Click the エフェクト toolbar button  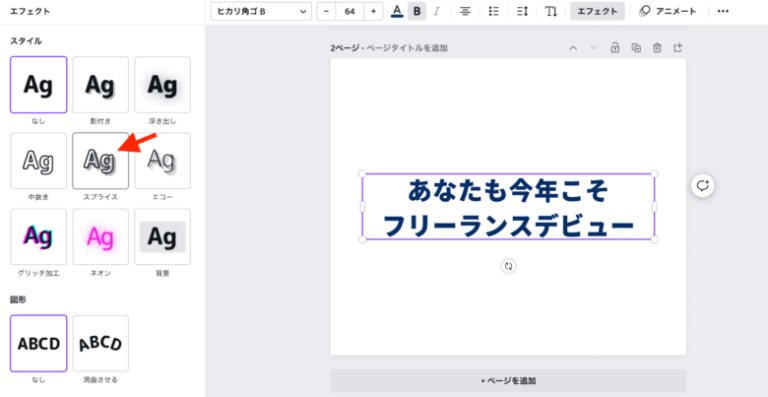[597, 11]
